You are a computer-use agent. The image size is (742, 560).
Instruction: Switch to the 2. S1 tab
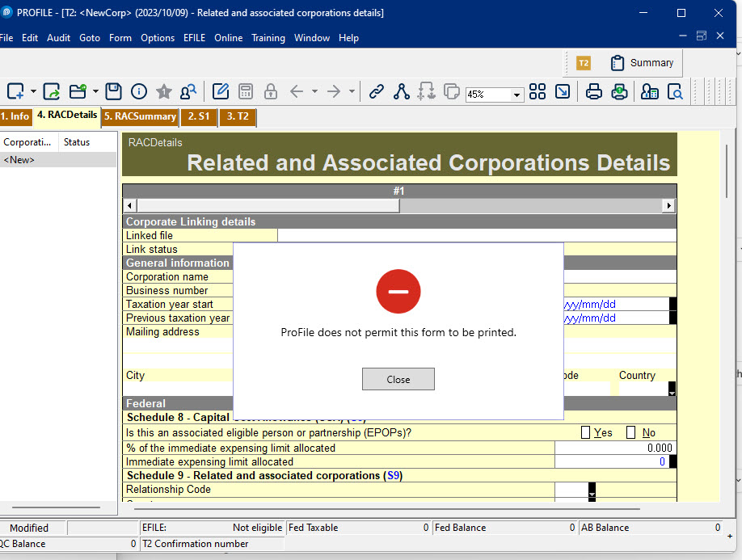[199, 116]
